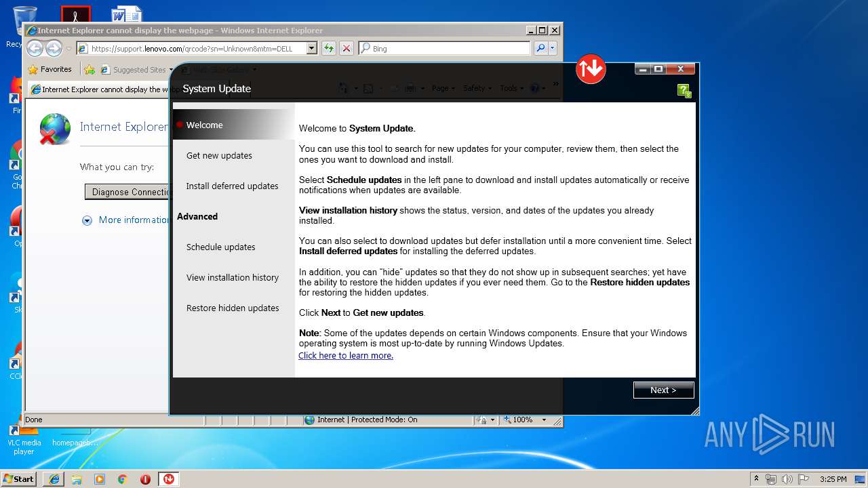868x488 pixels.
Task: Open Install deferred updates section
Action: coord(234,186)
